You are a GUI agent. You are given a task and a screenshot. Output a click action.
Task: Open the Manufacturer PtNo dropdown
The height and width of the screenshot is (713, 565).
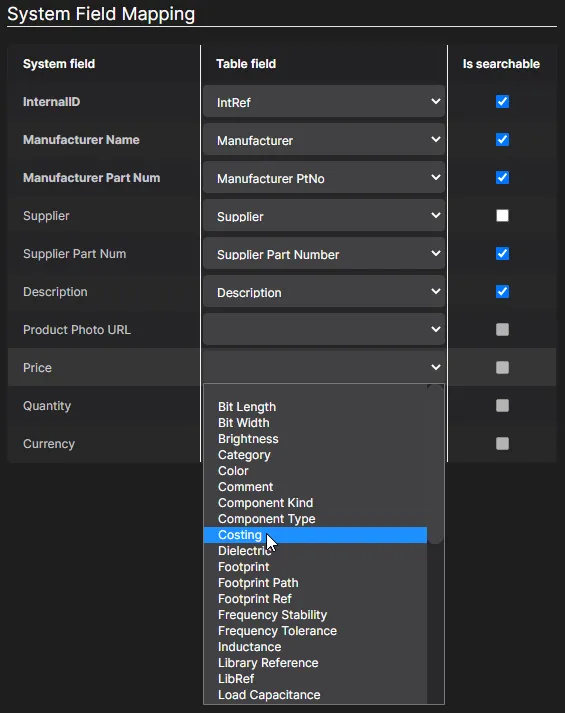click(324, 178)
